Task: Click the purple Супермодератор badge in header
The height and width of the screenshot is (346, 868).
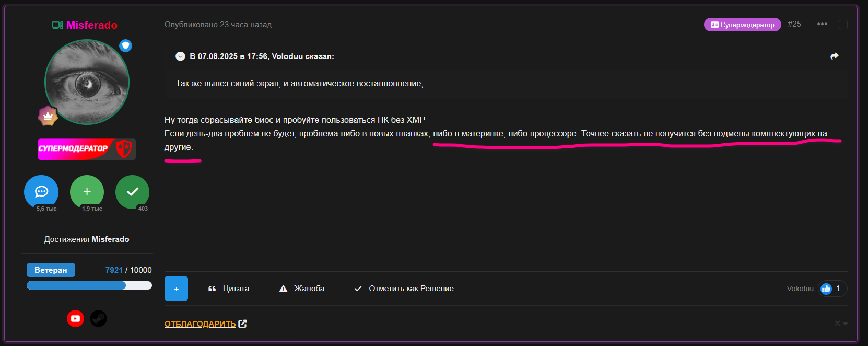Action: point(743,25)
